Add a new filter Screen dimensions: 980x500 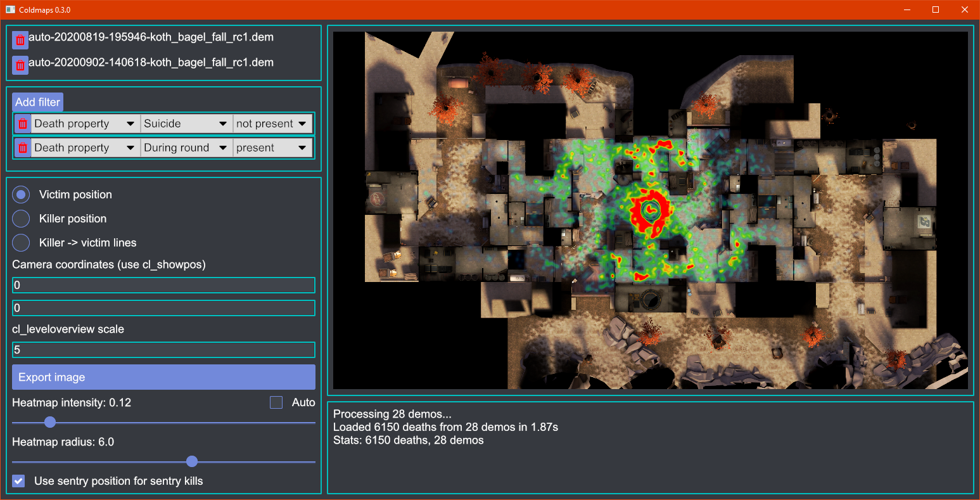click(x=37, y=102)
